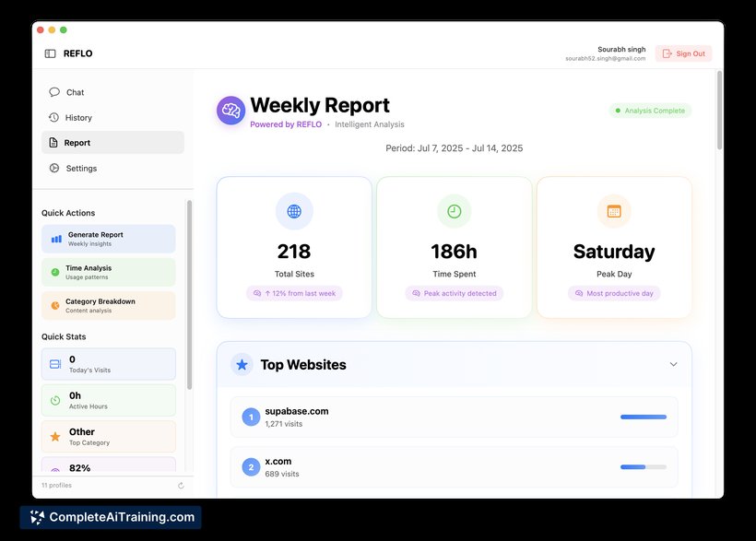
Task: Click the Saturday Peak Day value
Action: 614,252
